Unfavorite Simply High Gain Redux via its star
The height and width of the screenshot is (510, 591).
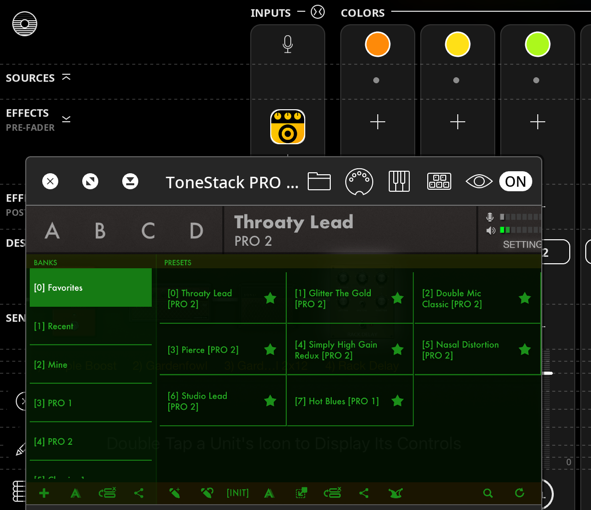(398, 349)
